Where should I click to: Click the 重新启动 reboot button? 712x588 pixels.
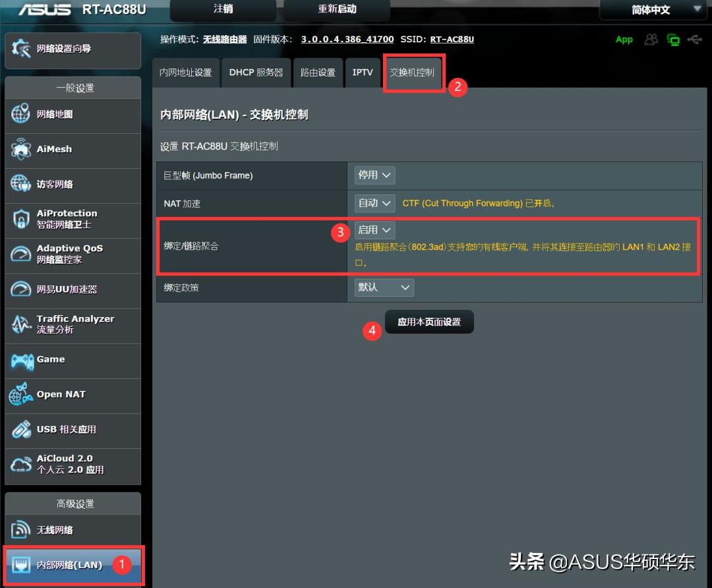pyautogui.click(x=337, y=9)
